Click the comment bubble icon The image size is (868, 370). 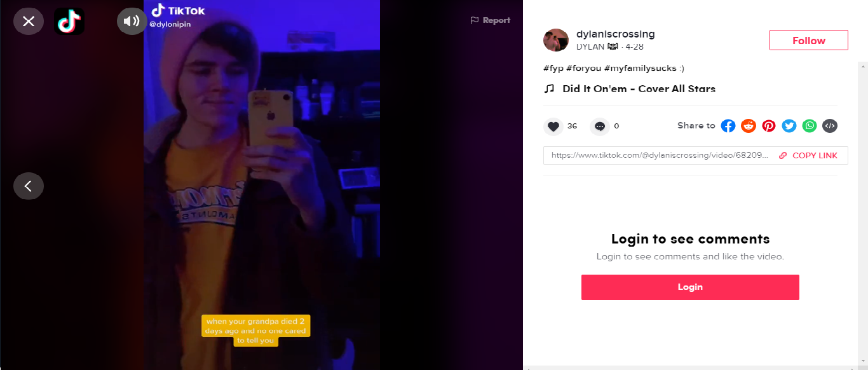click(600, 127)
